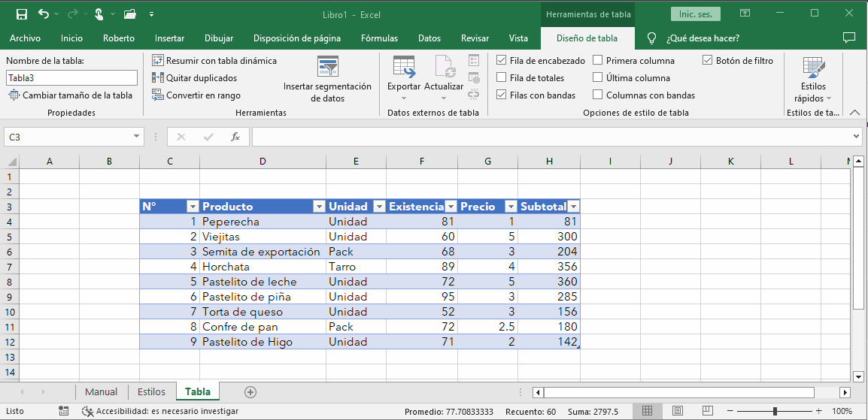Click the Actualizar icon
The height and width of the screenshot is (420, 868).
coord(445,66)
